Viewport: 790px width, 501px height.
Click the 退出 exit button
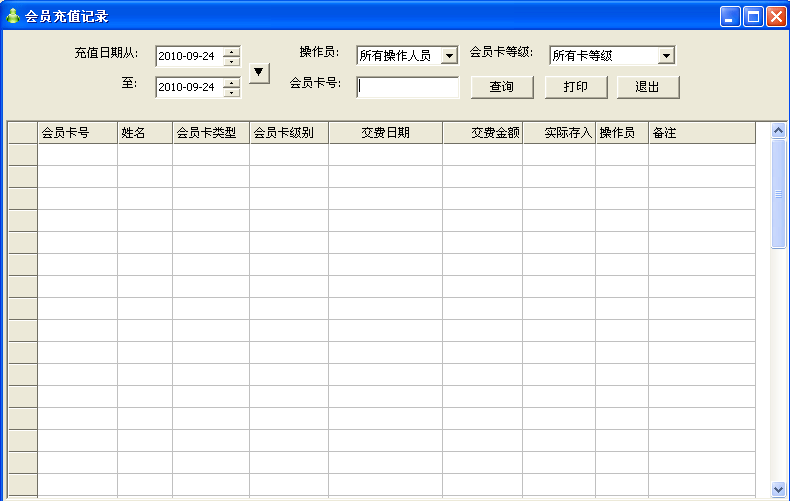[x=648, y=87]
